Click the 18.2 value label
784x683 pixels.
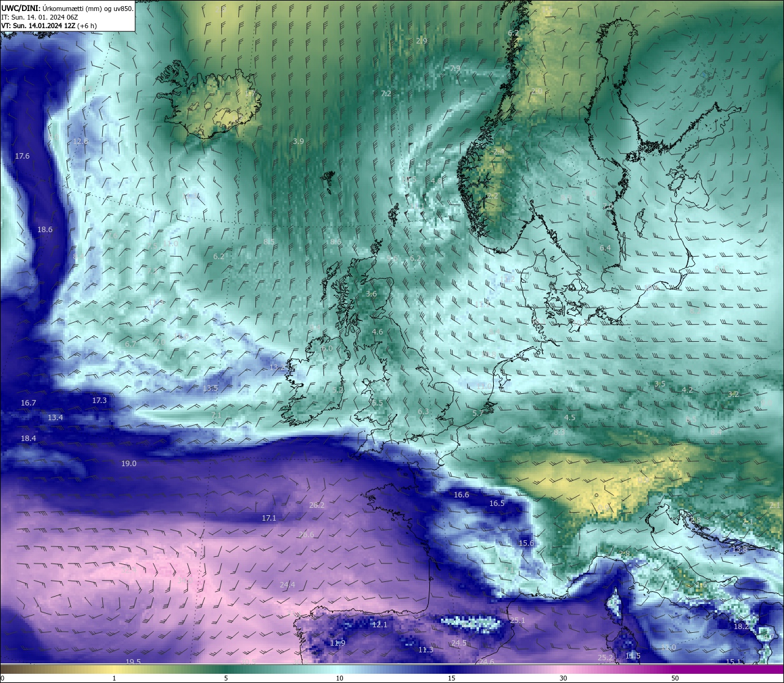[x=741, y=627]
